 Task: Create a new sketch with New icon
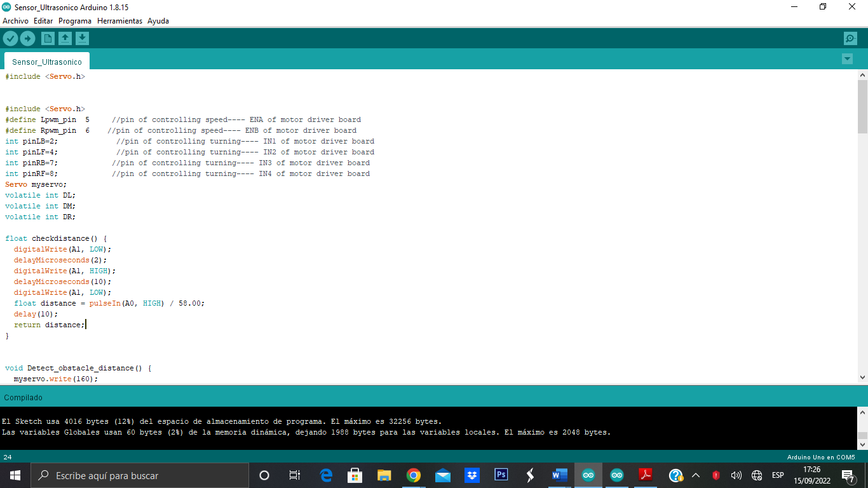[48, 39]
